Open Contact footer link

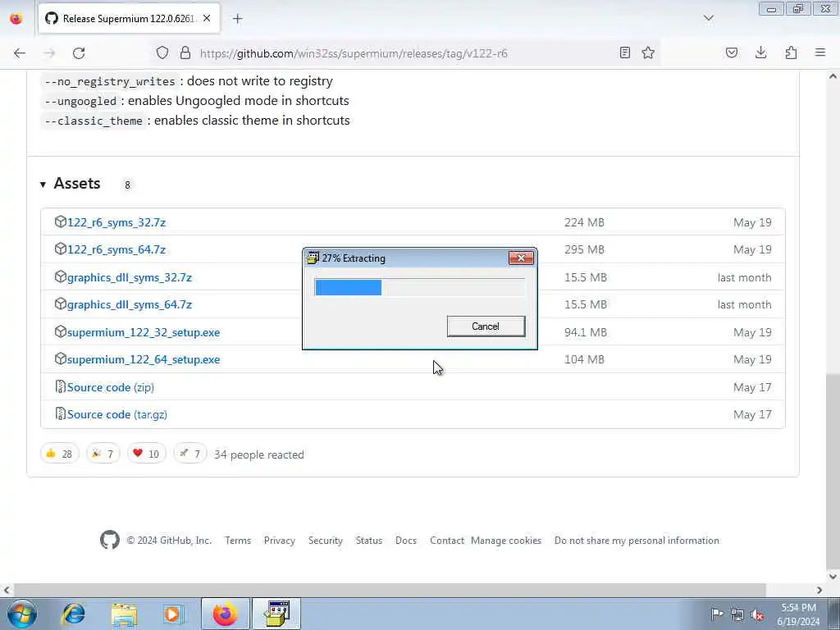coord(447,541)
